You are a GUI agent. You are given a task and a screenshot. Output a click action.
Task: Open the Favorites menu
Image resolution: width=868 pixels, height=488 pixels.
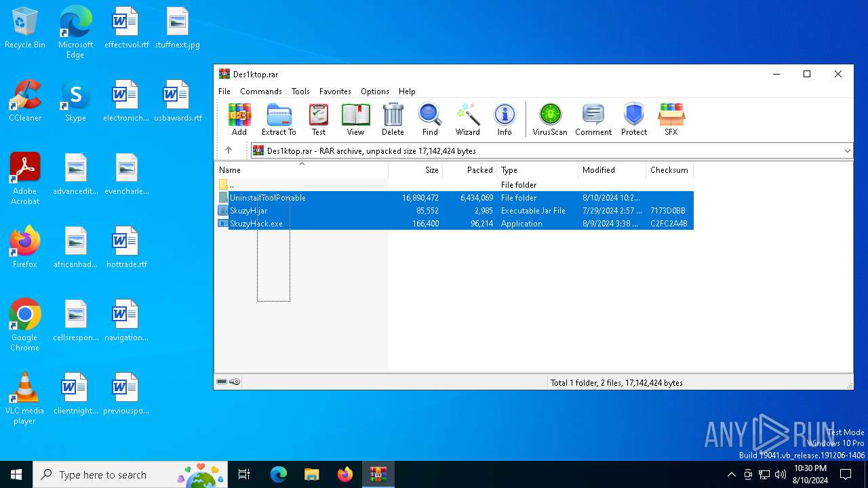point(335,91)
